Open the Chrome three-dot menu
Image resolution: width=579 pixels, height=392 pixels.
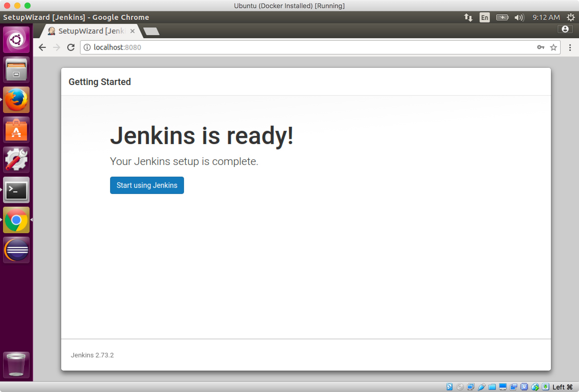tap(570, 47)
